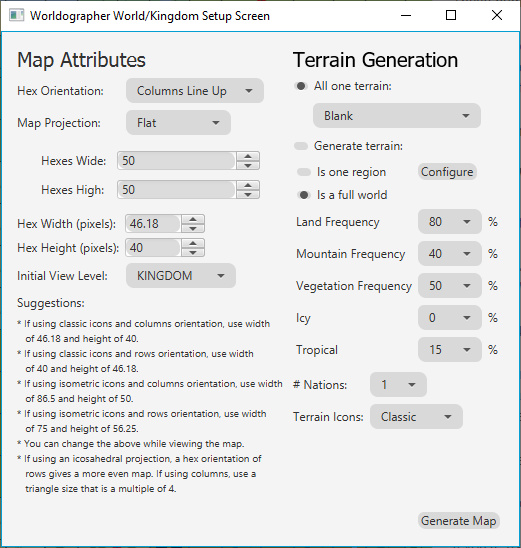Image resolution: width=521 pixels, height=548 pixels.
Task: Click the Worldographer app icon in title bar
Action: click(16, 16)
